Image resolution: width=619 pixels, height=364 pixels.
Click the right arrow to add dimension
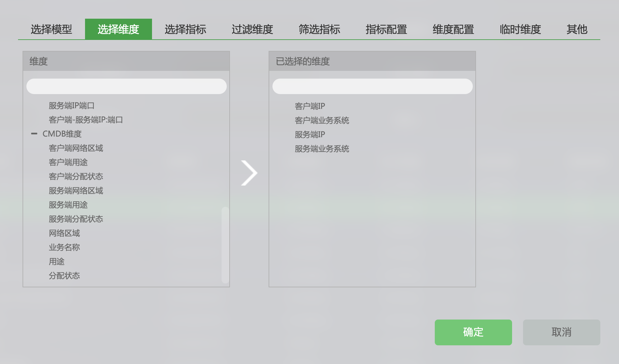tap(249, 173)
